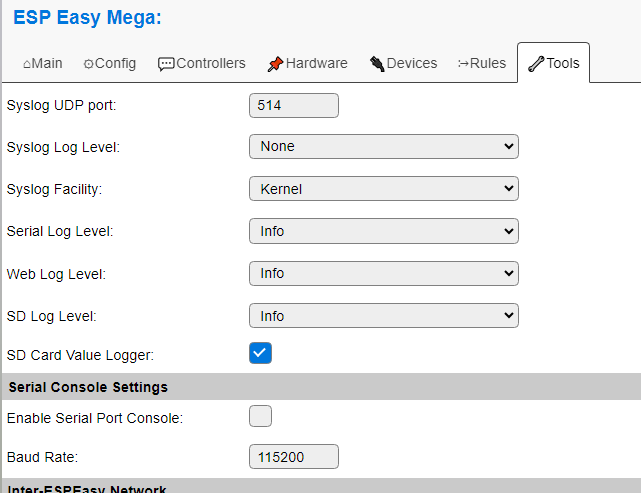Open the Controllers tab

coord(202,63)
